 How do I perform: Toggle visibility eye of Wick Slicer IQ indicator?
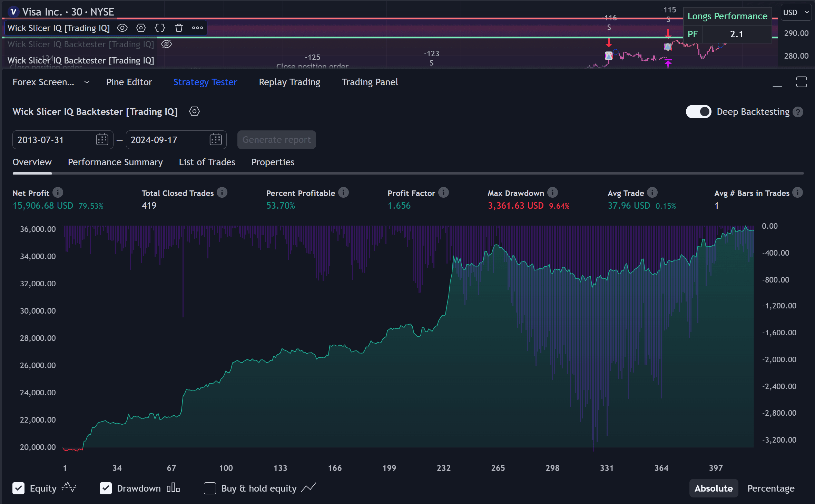point(122,28)
